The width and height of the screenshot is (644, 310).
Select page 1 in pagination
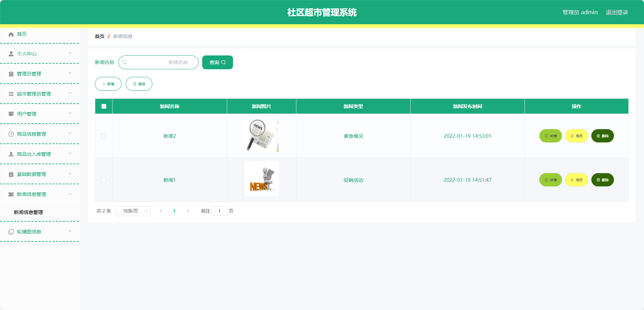[174, 211]
